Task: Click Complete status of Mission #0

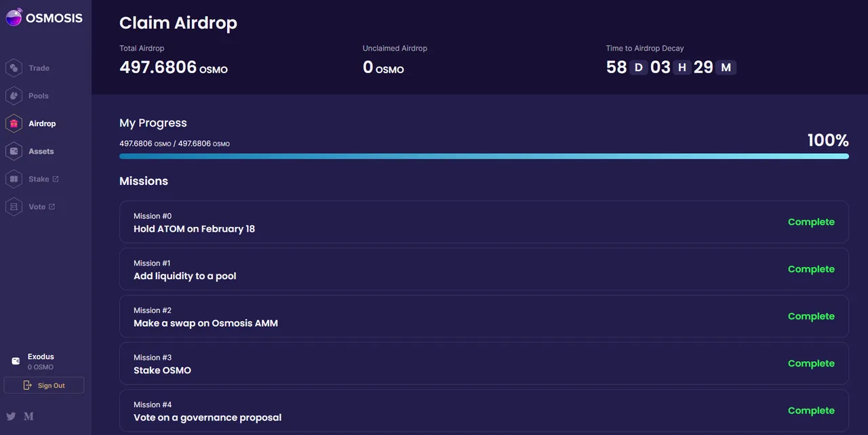Action: point(811,222)
